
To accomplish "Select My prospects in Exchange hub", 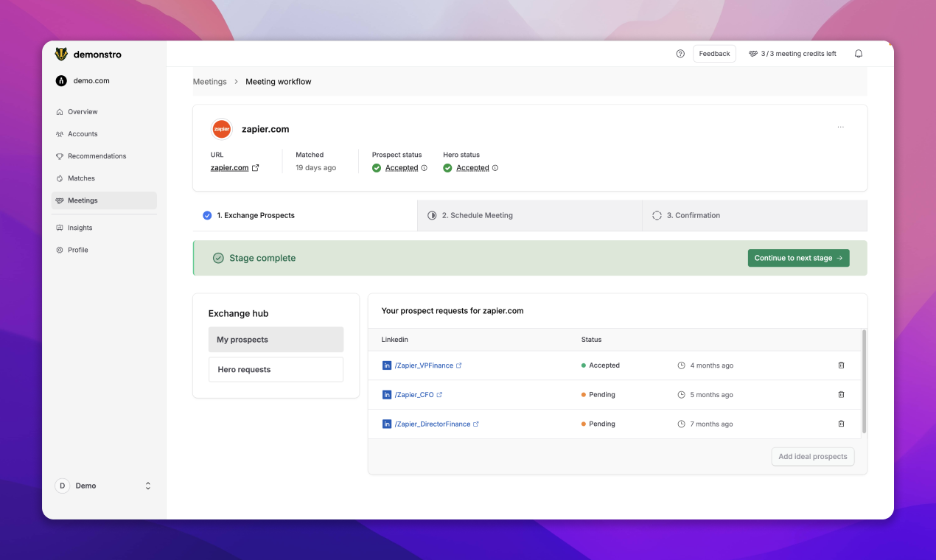I will pos(276,340).
